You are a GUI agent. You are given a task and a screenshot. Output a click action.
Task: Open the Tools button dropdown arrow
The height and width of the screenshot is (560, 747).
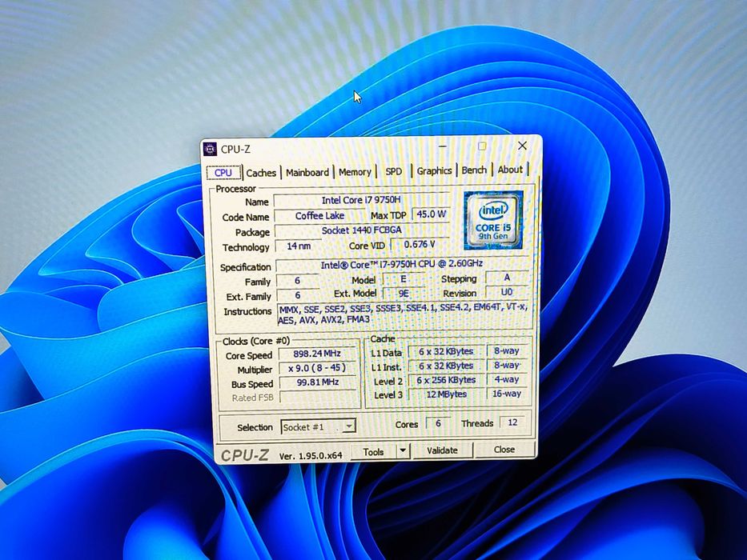coord(403,450)
